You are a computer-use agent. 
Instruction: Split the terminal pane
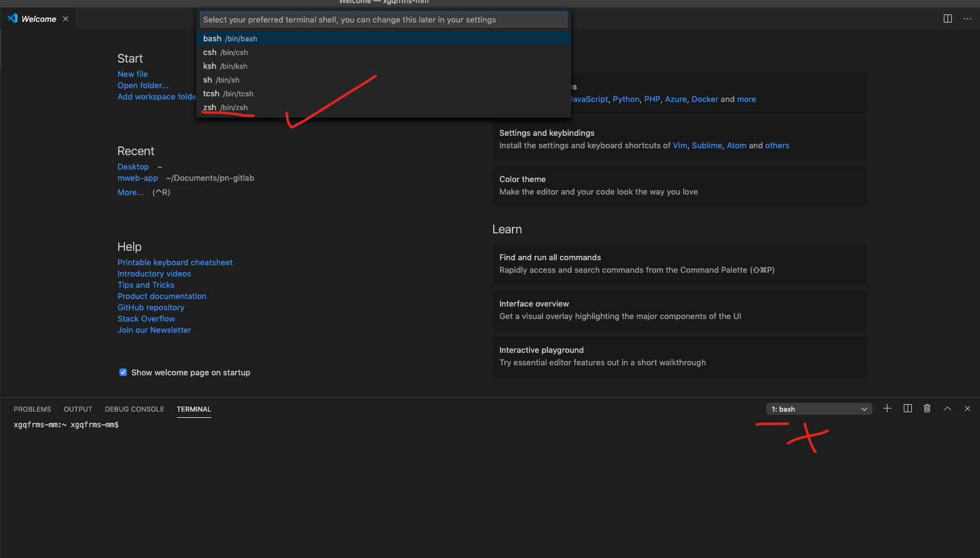[907, 408]
